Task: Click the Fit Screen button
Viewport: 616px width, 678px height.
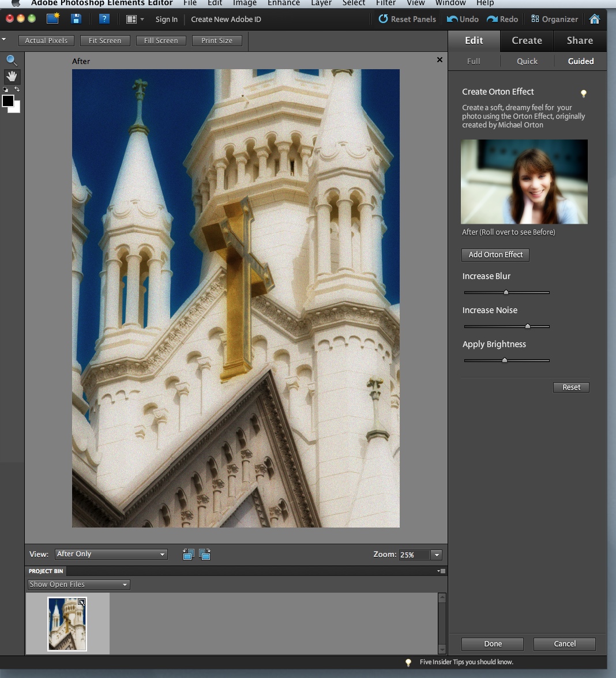Action: pos(105,40)
